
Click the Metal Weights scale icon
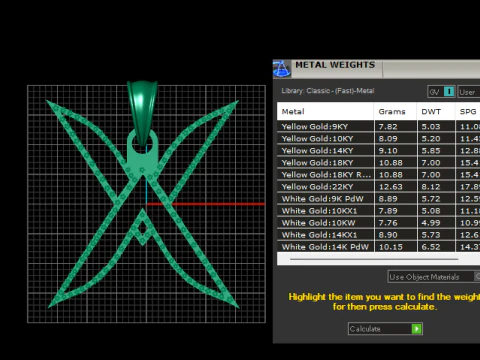pyautogui.click(x=282, y=69)
